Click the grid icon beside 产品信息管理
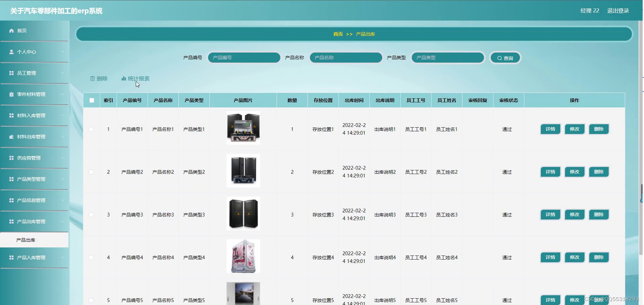 tap(11, 200)
